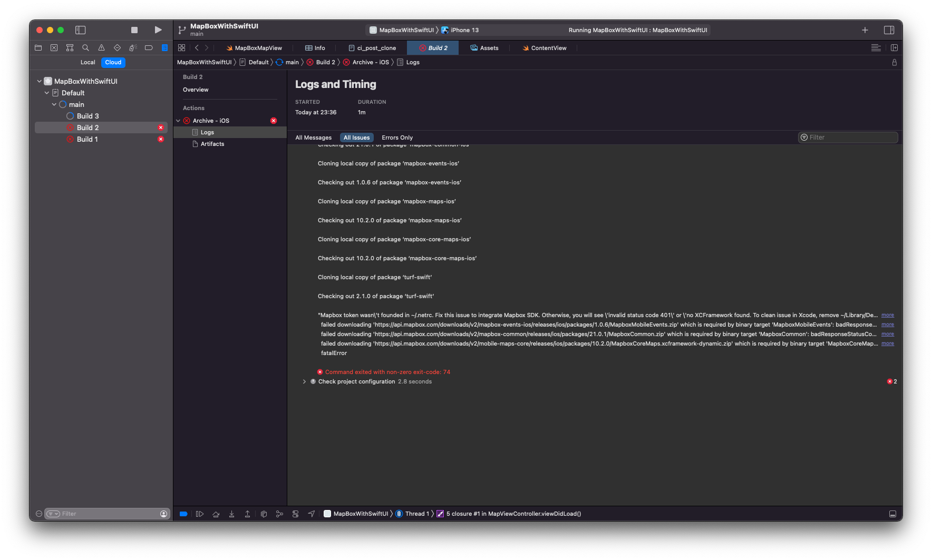The image size is (932, 560).
Task: Click the Run play button
Action: pyautogui.click(x=158, y=30)
